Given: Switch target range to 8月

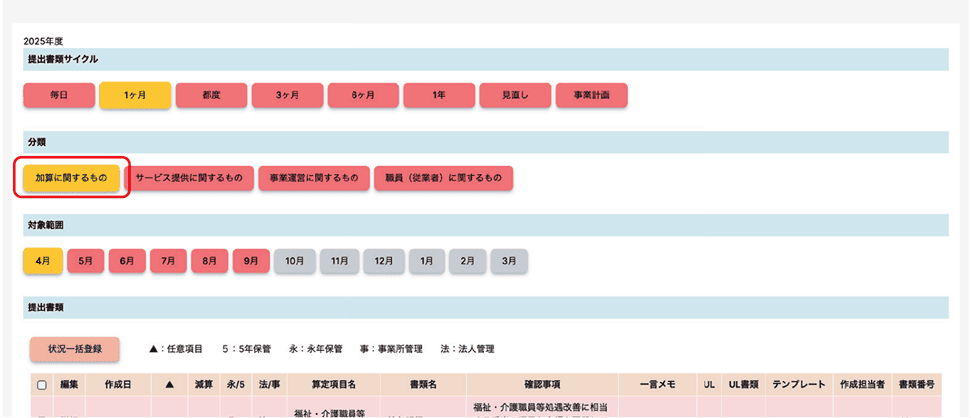Looking at the screenshot, I should 210,261.
